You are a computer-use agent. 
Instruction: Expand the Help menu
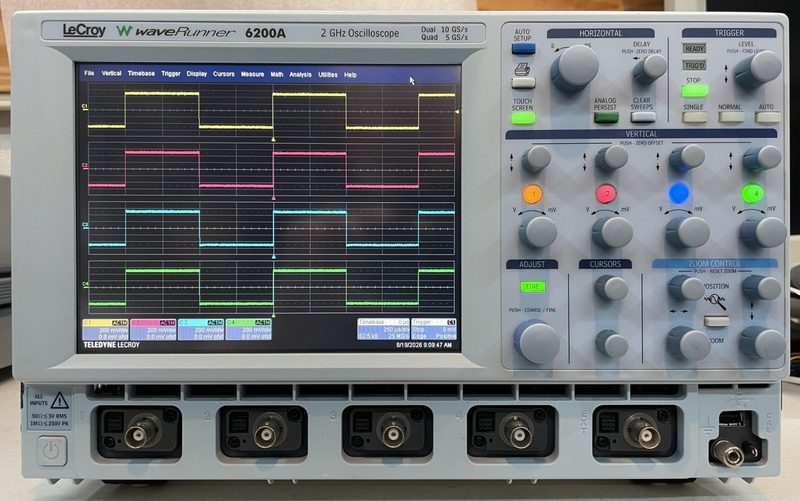[x=350, y=74]
